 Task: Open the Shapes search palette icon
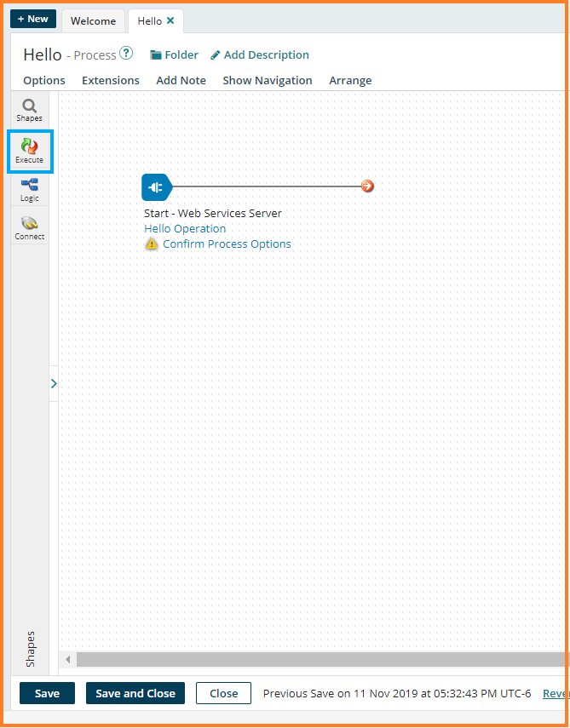pos(29,109)
